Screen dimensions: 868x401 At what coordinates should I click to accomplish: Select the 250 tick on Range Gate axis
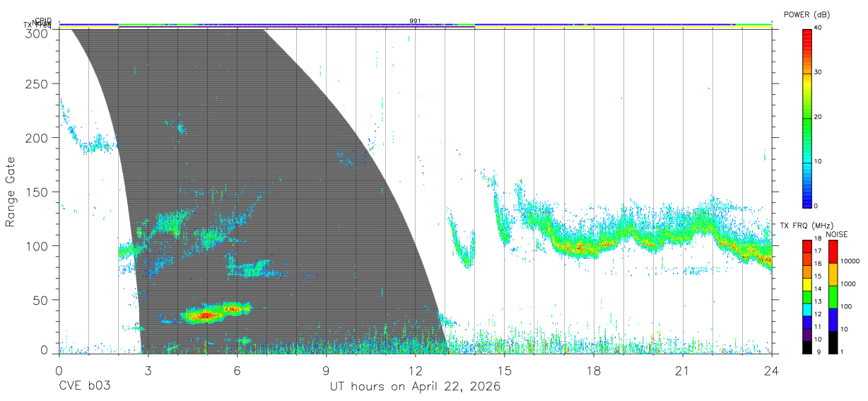[x=37, y=84]
